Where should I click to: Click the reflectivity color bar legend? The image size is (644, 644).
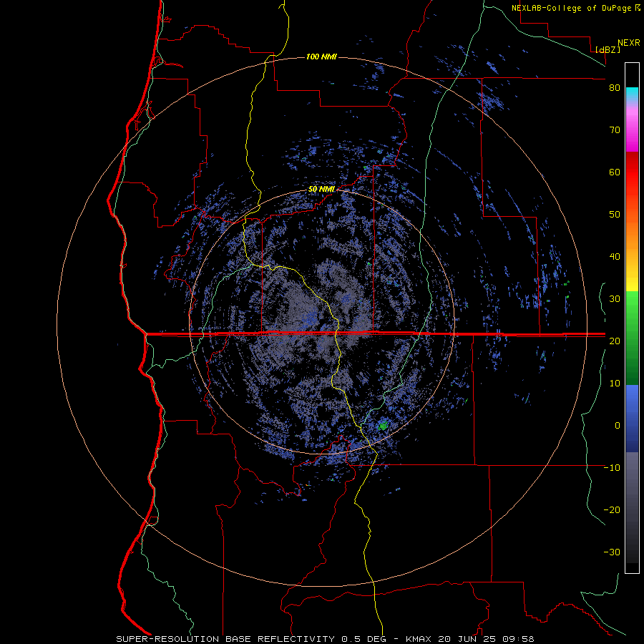(x=632, y=318)
